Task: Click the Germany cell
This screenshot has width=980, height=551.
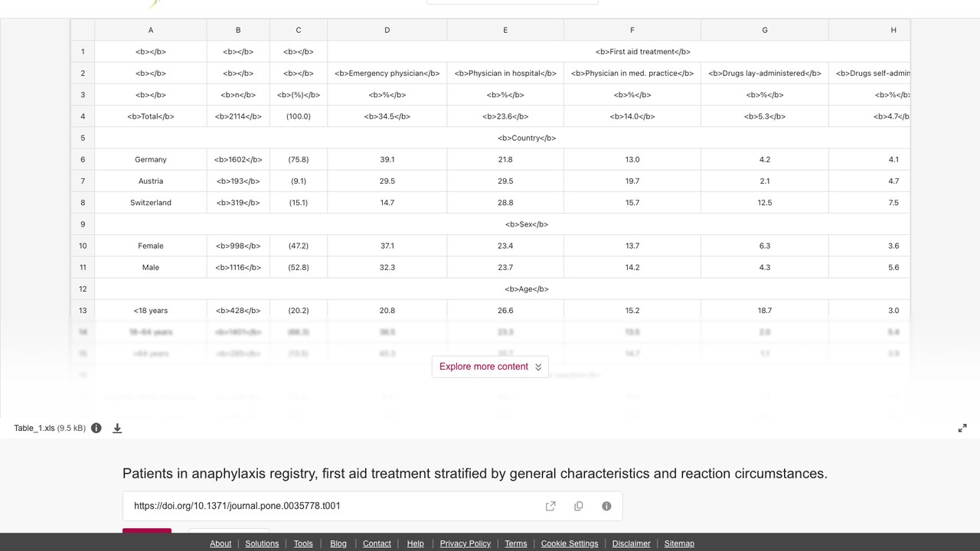Action: click(x=151, y=159)
